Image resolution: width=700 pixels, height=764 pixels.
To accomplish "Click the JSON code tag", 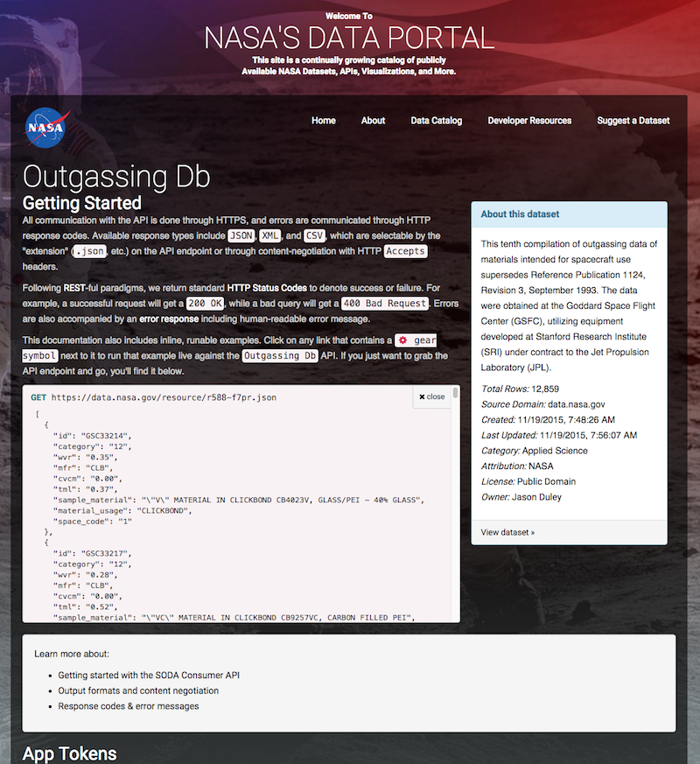I will 241,235.
